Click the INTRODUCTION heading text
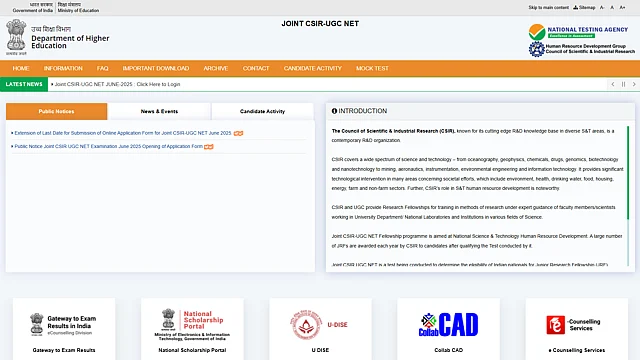 pos(362,111)
